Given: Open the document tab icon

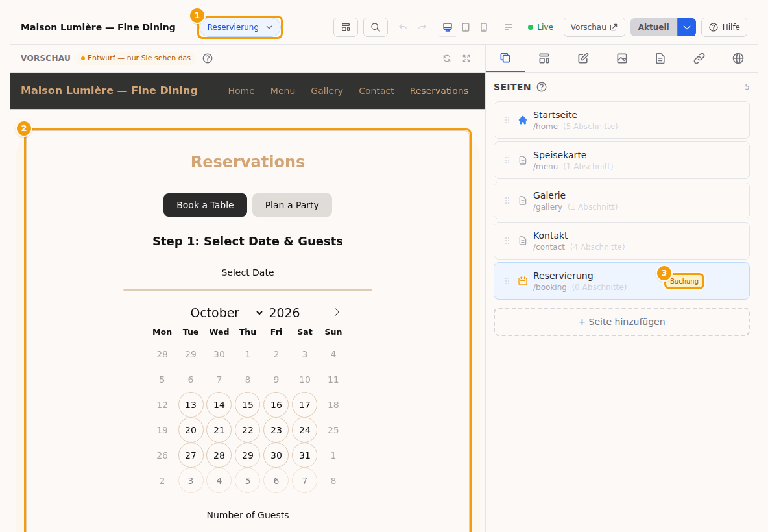Looking at the screenshot, I should coord(660,58).
